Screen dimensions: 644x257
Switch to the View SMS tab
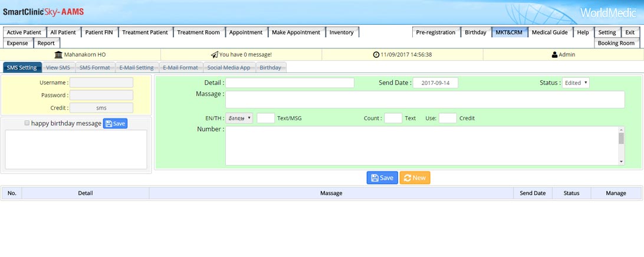pyautogui.click(x=58, y=68)
